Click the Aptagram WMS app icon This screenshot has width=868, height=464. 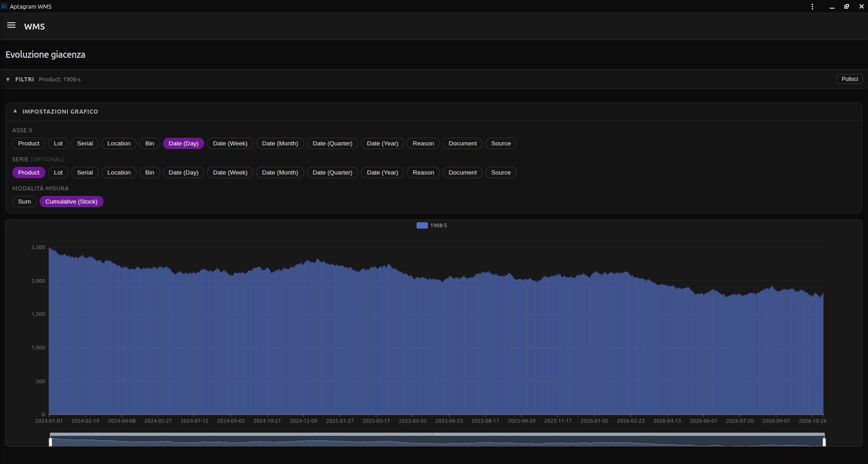coord(5,6)
